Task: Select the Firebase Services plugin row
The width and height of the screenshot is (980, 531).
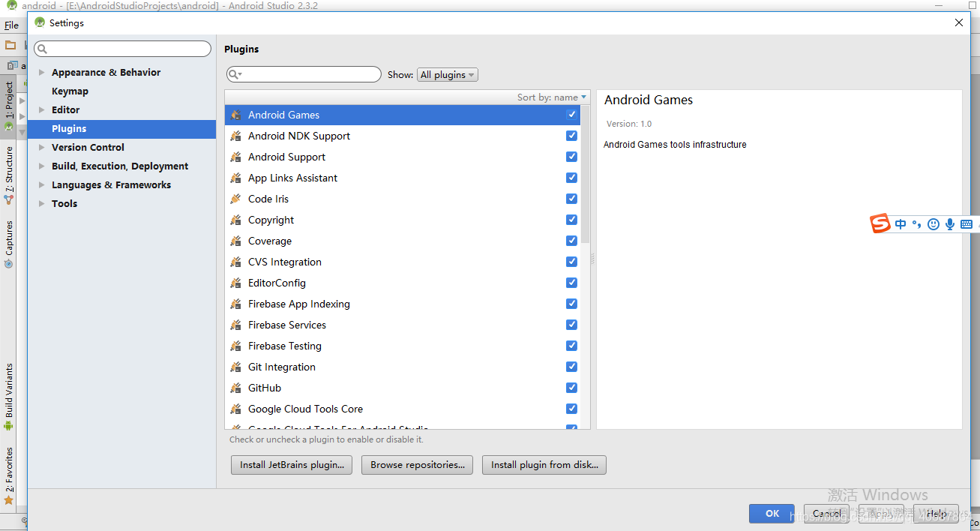Action: point(403,325)
